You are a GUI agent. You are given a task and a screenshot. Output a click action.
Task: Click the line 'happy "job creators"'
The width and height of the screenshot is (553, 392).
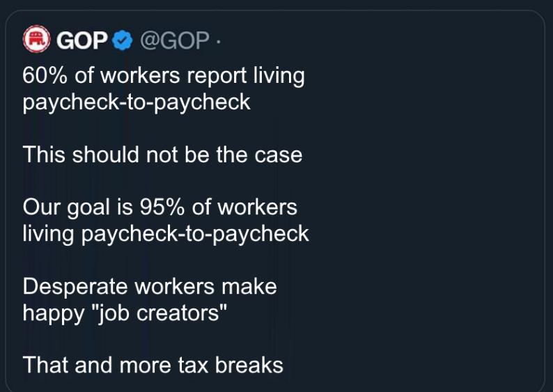coord(125,313)
